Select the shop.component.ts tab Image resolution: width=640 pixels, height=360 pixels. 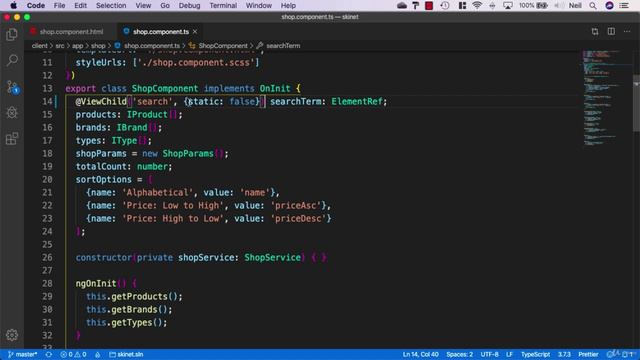pyautogui.click(x=161, y=31)
